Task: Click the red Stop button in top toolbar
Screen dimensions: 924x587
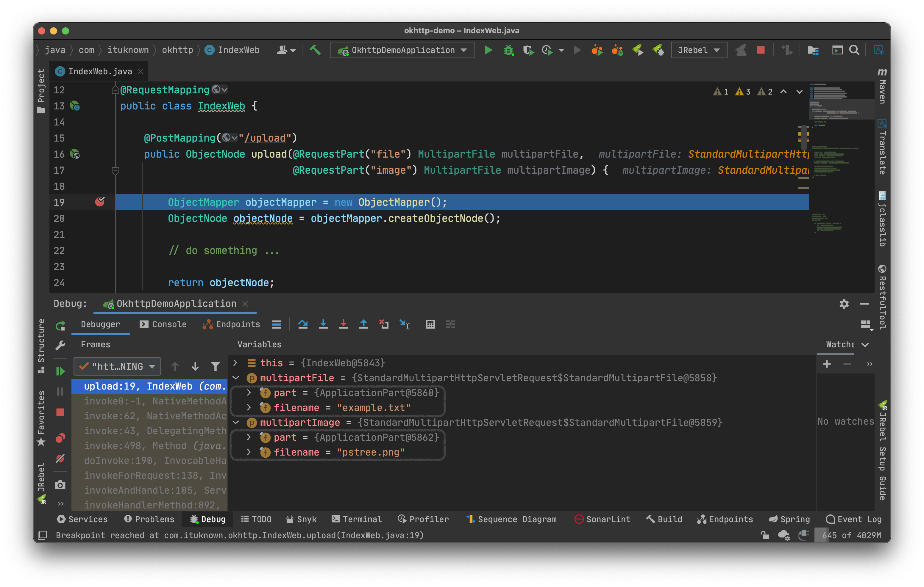Action: [761, 50]
